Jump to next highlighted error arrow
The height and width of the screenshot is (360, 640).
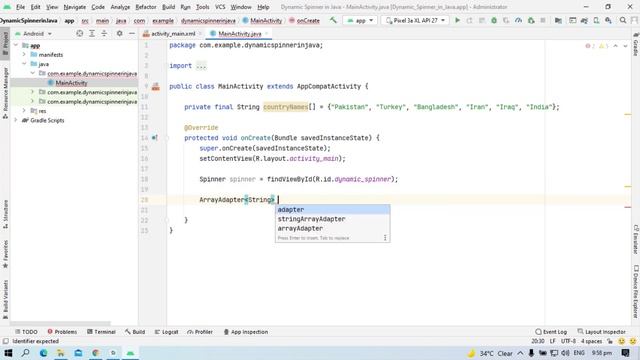(625, 46)
